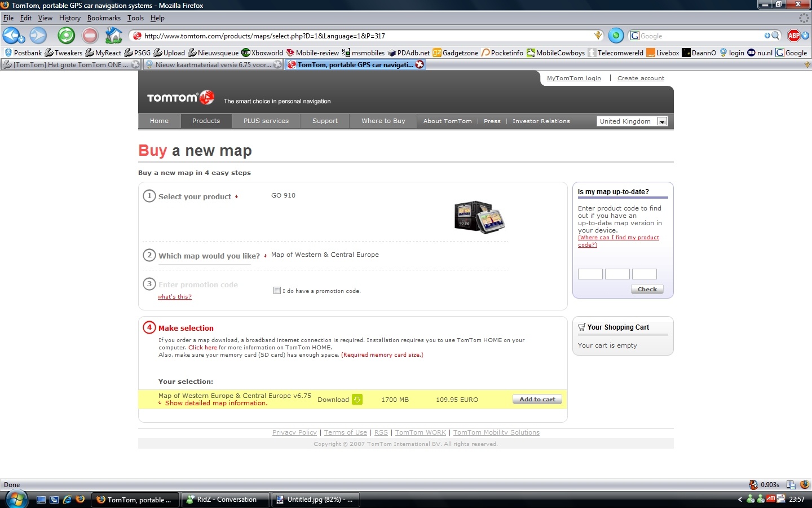Screen dimensions: 812x508
Task: Expand 'Select your product' step
Action: click(x=198, y=196)
